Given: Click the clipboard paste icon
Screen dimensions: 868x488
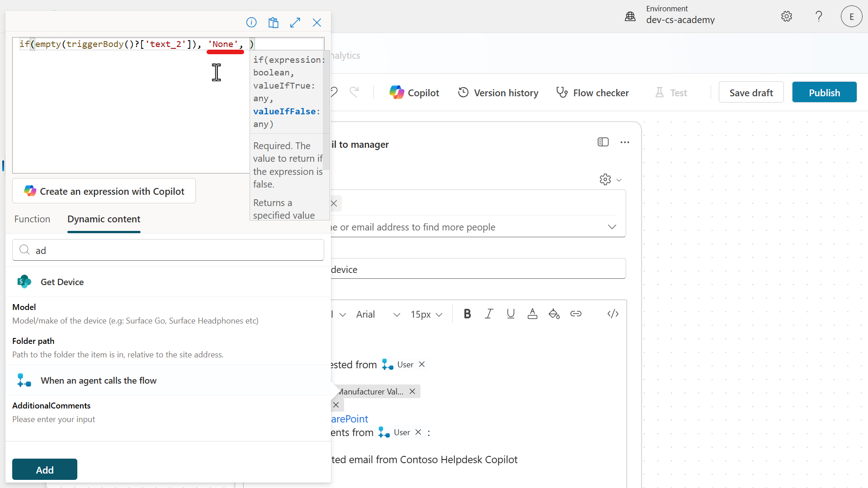Looking at the screenshot, I should click(273, 23).
